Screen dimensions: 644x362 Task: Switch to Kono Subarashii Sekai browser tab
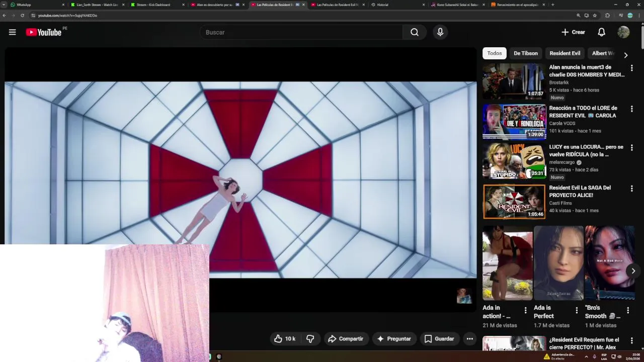(457, 5)
